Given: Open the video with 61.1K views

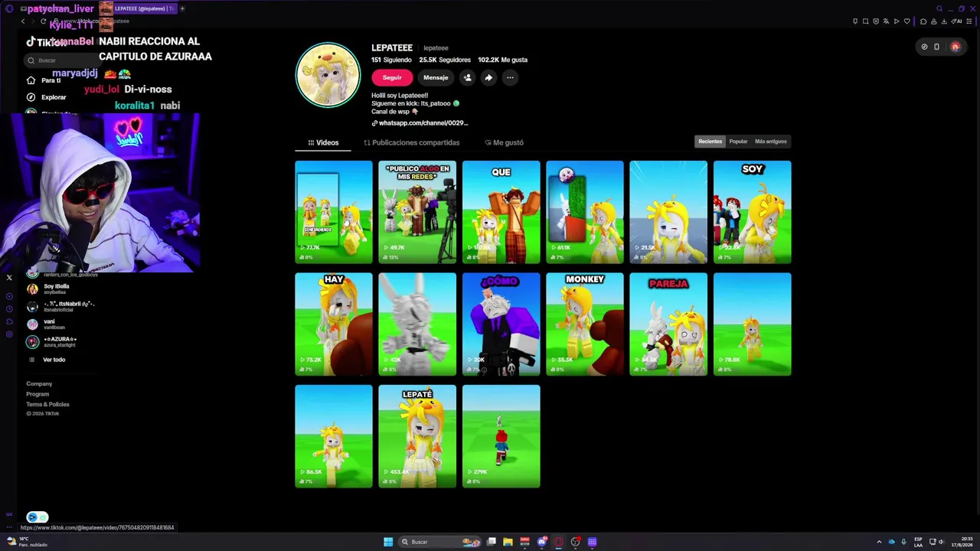Looking at the screenshot, I should (x=585, y=212).
